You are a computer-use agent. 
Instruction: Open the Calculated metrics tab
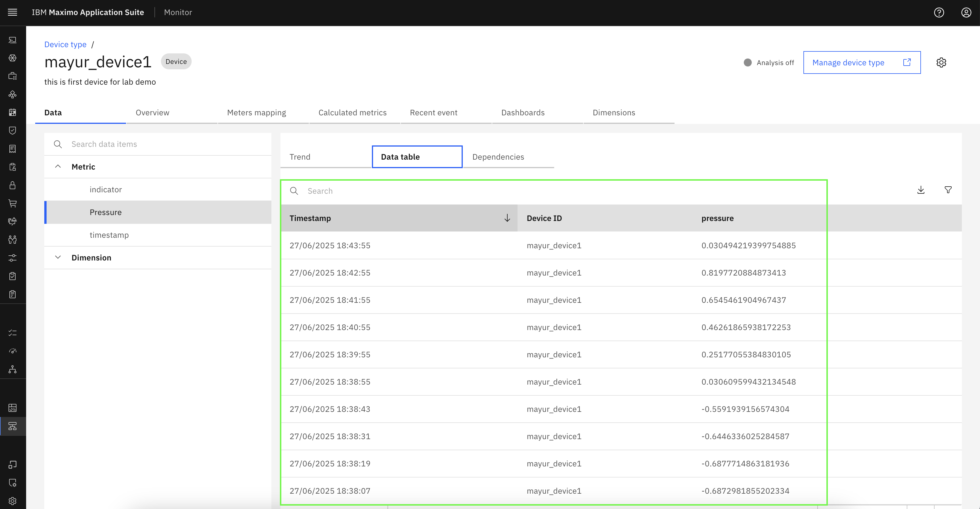click(355, 113)
